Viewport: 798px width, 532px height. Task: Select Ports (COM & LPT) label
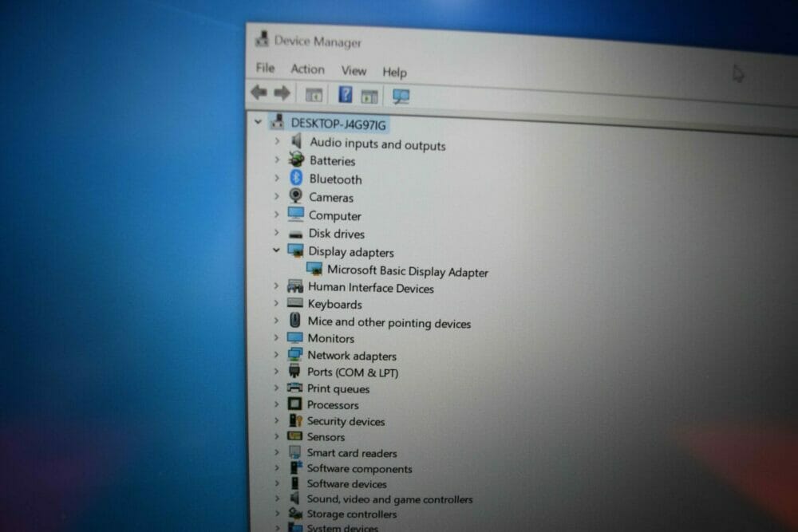tap(353, 372)
